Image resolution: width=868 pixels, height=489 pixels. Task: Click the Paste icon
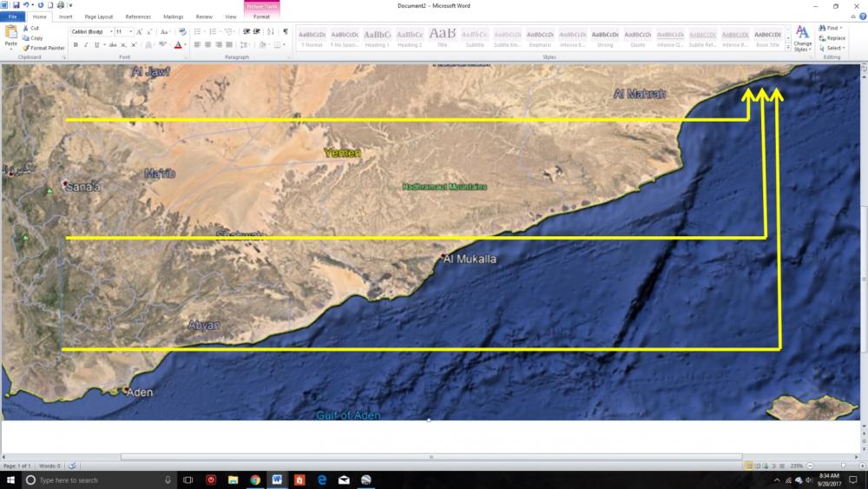pos(10,32)
